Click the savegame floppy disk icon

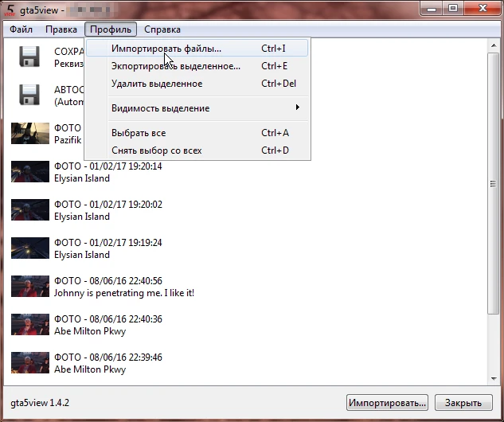[29, 57]
